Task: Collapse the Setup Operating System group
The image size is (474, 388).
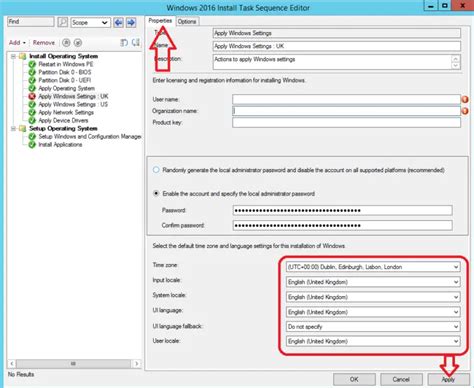Action: pos(13,129)
